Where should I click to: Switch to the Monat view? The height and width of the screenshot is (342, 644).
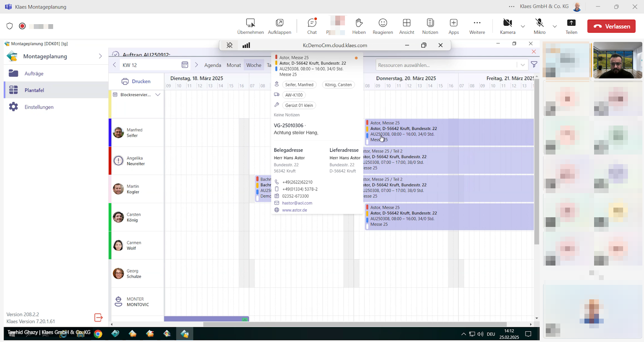(x=234, y=65)
